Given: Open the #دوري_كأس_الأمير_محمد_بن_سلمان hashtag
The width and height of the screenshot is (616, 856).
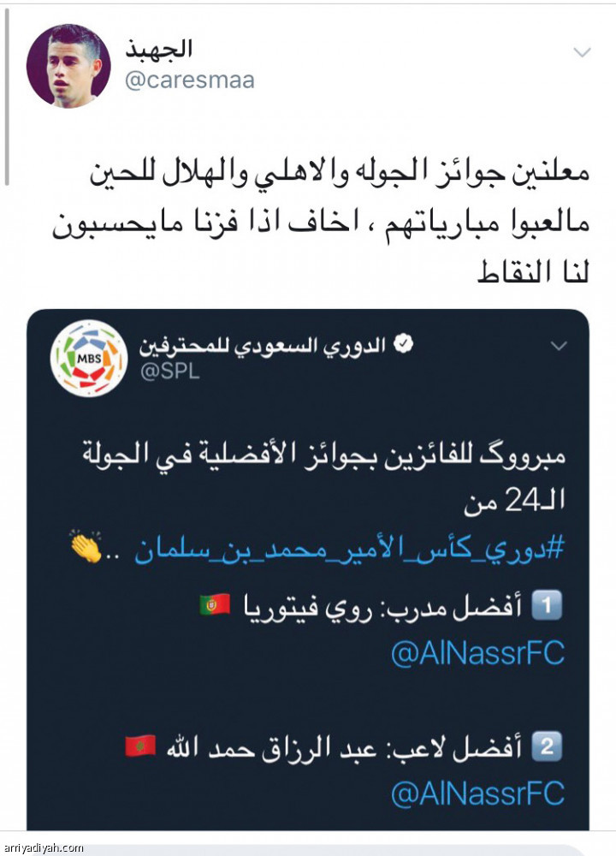Looking at the screenshot, I should tap(349, 550).
